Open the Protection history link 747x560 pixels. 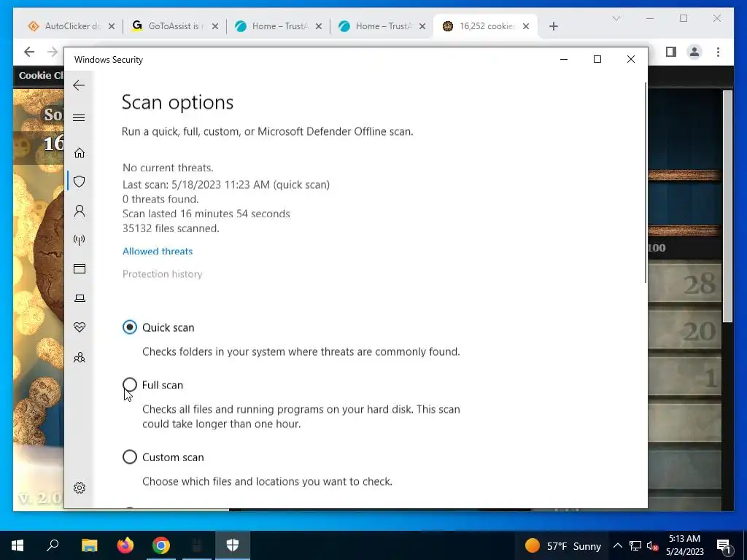coord(163,274)
